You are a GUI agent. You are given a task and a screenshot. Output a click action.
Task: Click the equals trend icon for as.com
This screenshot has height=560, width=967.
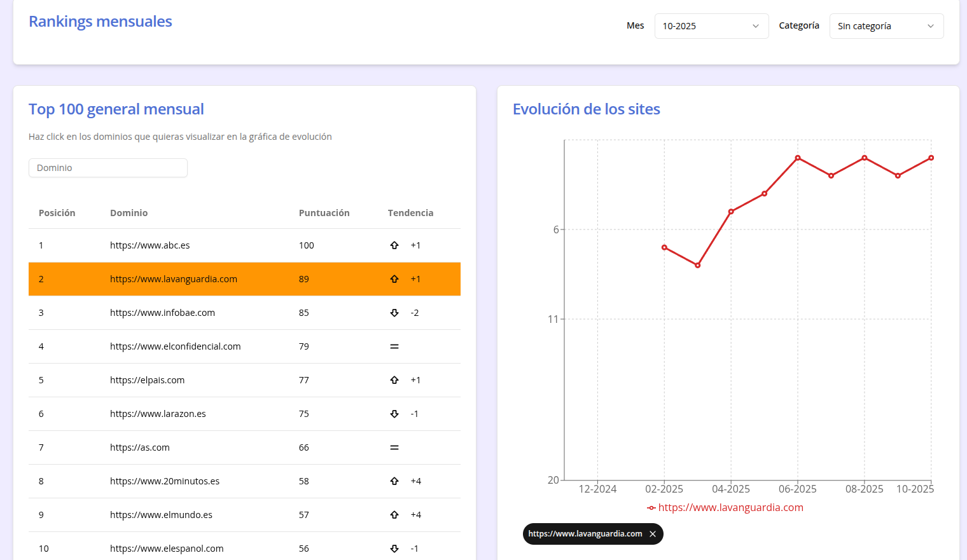(x=394, y=447)
